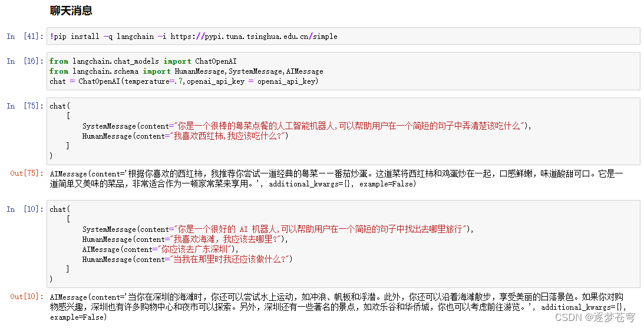Click the langchain imports code cell
This screenshot has width=644, height=328.
pos(344,71)
